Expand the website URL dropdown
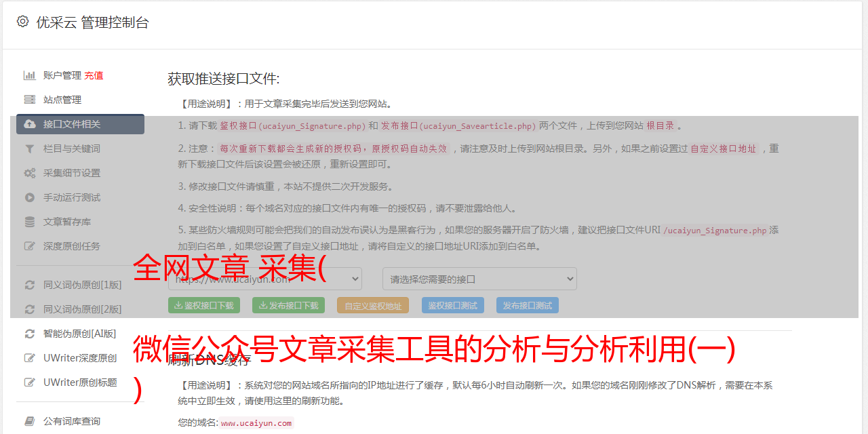The height and width of the screenshot is (434, 868). click(265, 279)
